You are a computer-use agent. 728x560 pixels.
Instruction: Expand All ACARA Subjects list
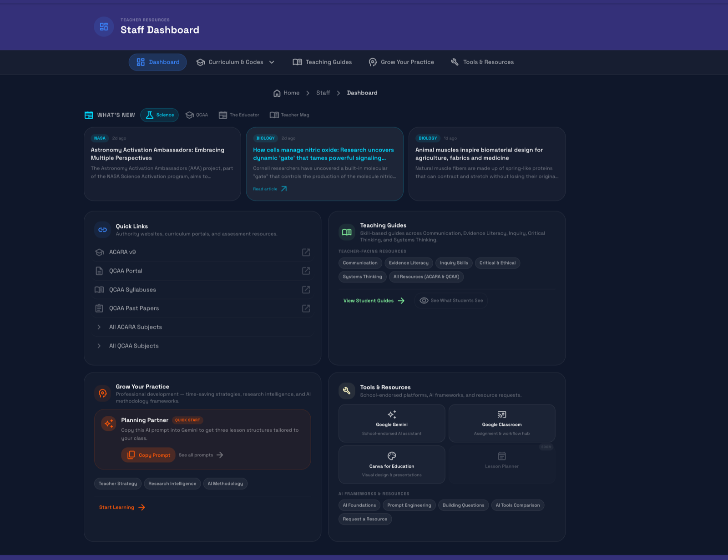[x=203, y=327]
